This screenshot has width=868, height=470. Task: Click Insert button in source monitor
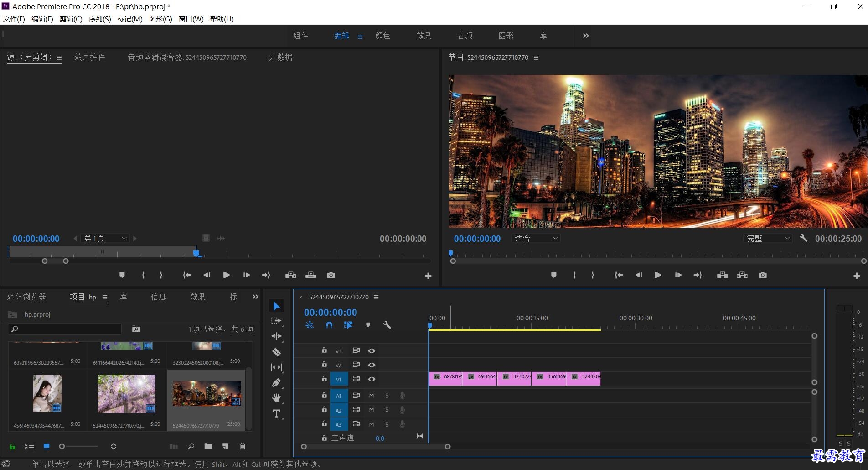290,275
